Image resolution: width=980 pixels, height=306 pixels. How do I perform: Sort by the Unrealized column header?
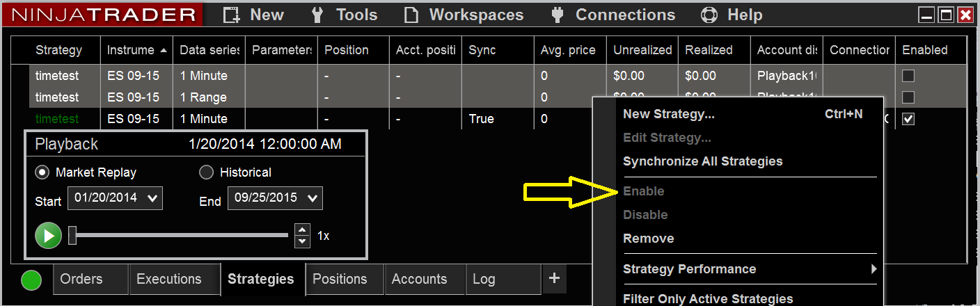[x=642, y=50]
